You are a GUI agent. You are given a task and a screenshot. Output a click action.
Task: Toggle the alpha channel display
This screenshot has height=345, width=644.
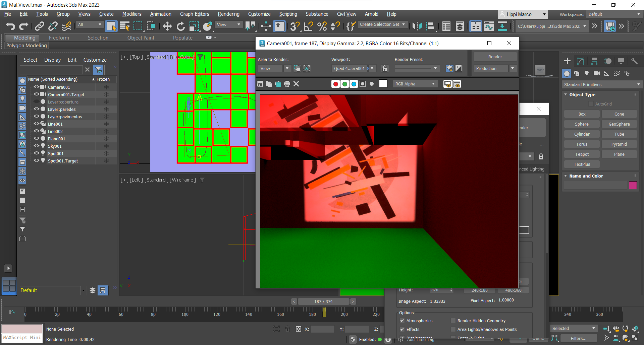pos(363,84)
